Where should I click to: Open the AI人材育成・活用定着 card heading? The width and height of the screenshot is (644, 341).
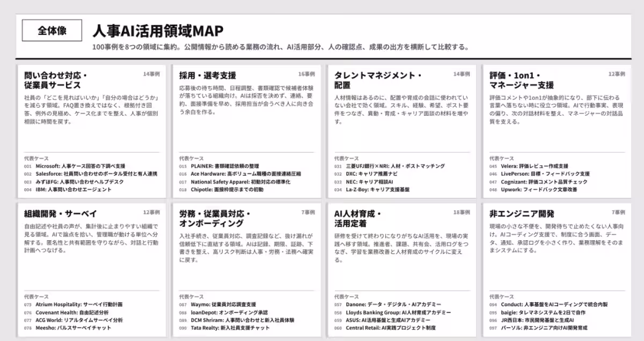(x=357, y=218)
